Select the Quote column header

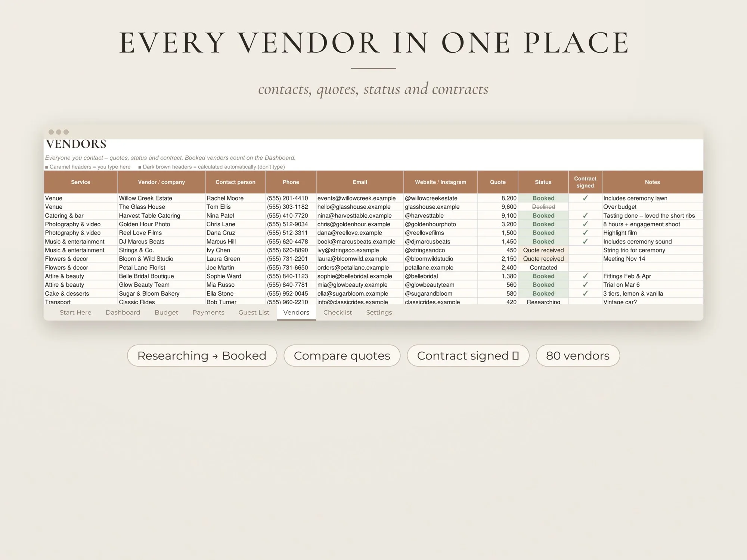pos(498,182)
